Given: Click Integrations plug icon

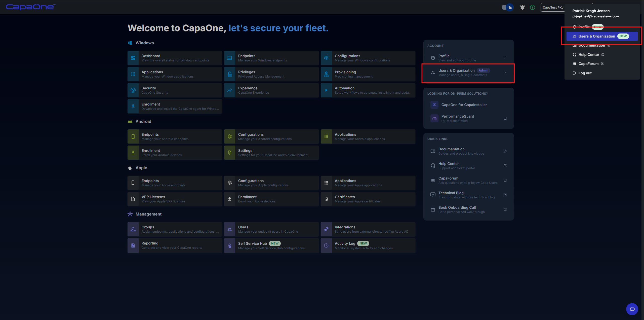Looking at the screenshot, I should click(326, 229).
